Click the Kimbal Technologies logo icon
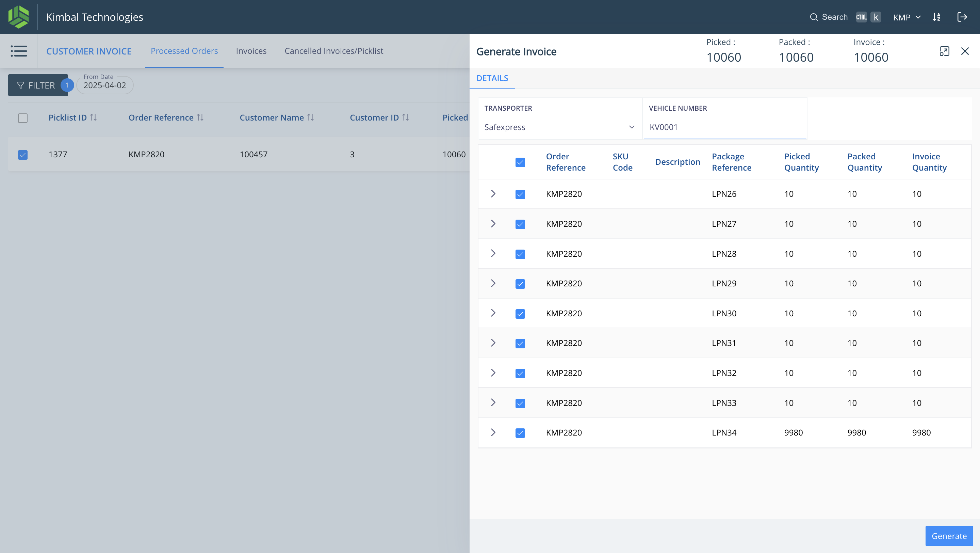This screenshot has height=553, width=980. (18, 17)
